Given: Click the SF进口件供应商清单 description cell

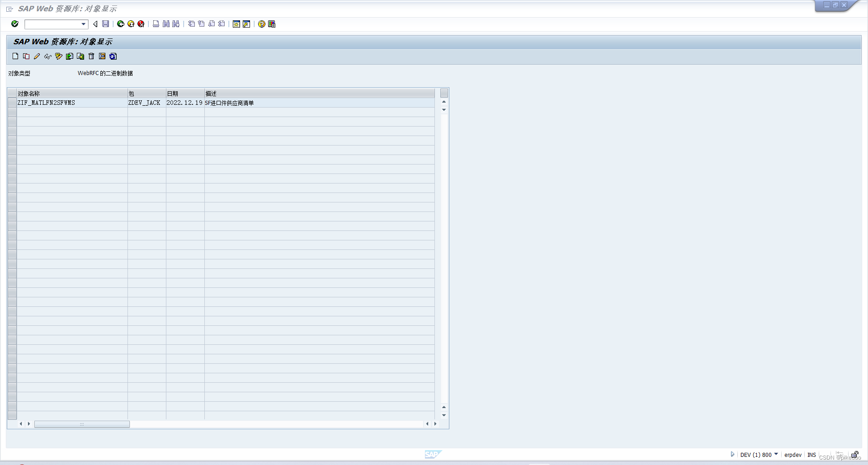Looking at the screenshot, I should point(320,103).
